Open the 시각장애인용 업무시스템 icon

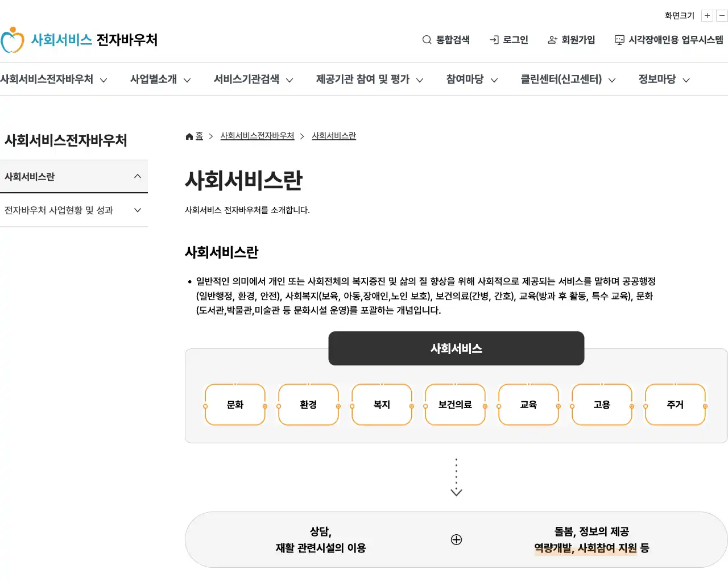[x=669, y=40]
